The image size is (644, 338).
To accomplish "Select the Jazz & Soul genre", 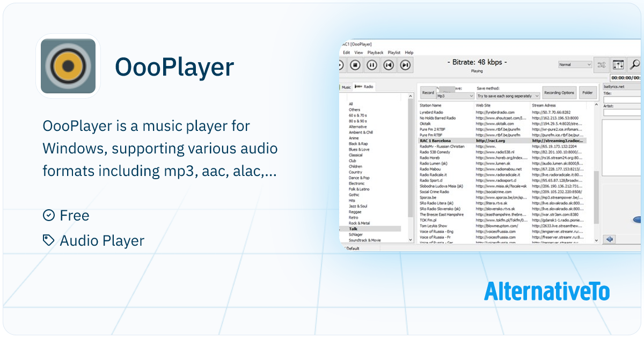I will tap(358, 206).
